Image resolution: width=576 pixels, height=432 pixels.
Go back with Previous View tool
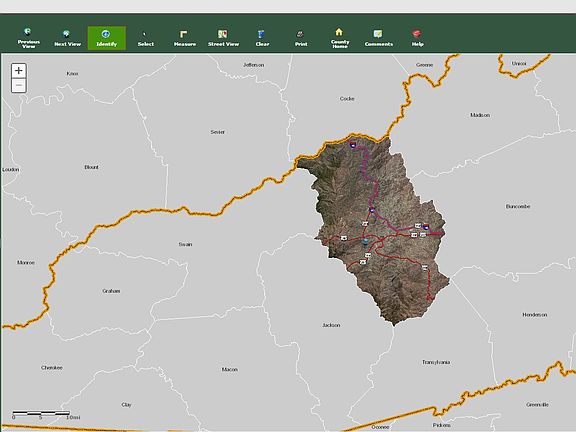pyautogui.click(x=29, y=38)
